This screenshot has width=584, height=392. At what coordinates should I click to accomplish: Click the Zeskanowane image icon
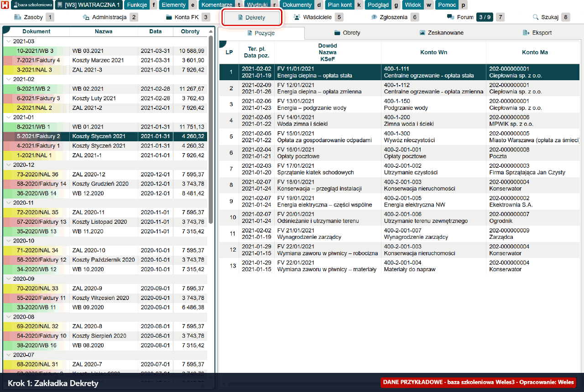tap(422, 33)
